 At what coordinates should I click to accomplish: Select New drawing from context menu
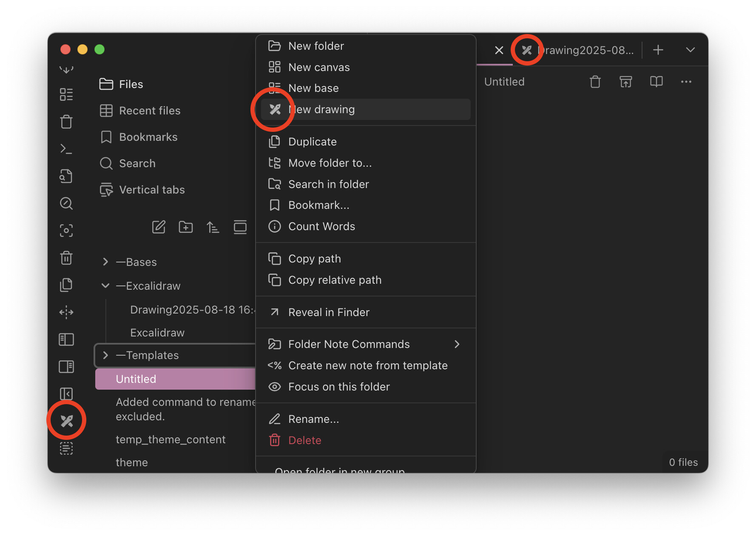321,110
